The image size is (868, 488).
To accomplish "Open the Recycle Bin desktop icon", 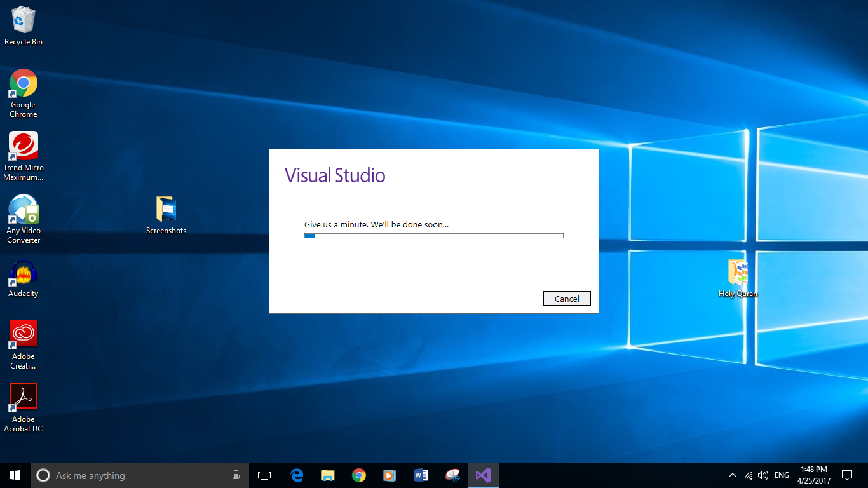I will pyautogui.click(x=24, y=26).
